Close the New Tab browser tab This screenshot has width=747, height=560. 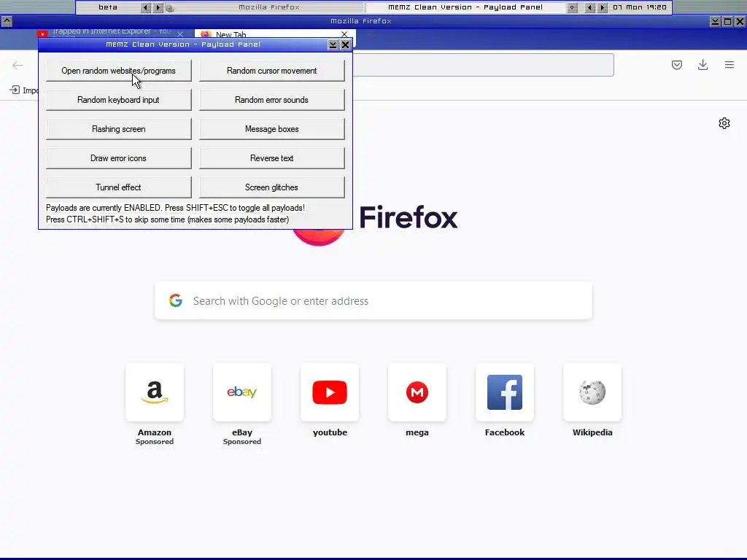click(344, 34)
